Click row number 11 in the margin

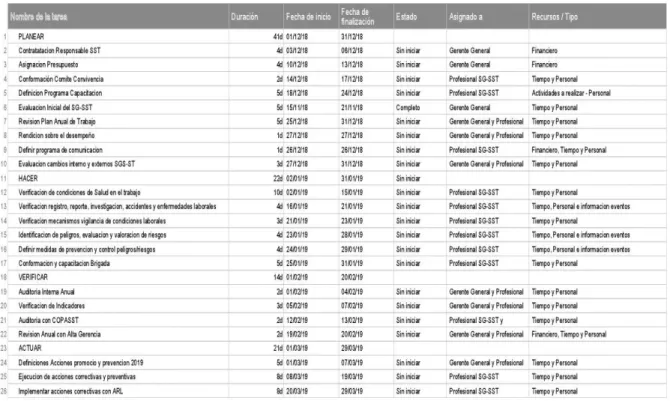pos(4,178)
